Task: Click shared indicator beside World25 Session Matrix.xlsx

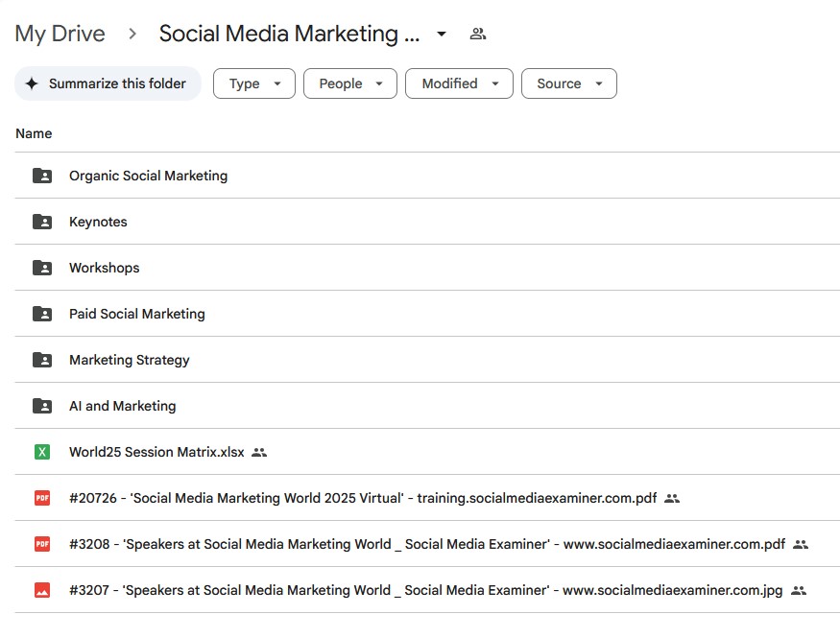Action: pyautogui.click(x=259, y=452)
